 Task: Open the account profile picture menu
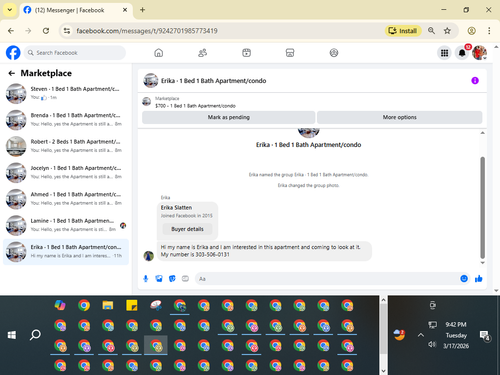point(479,53)
